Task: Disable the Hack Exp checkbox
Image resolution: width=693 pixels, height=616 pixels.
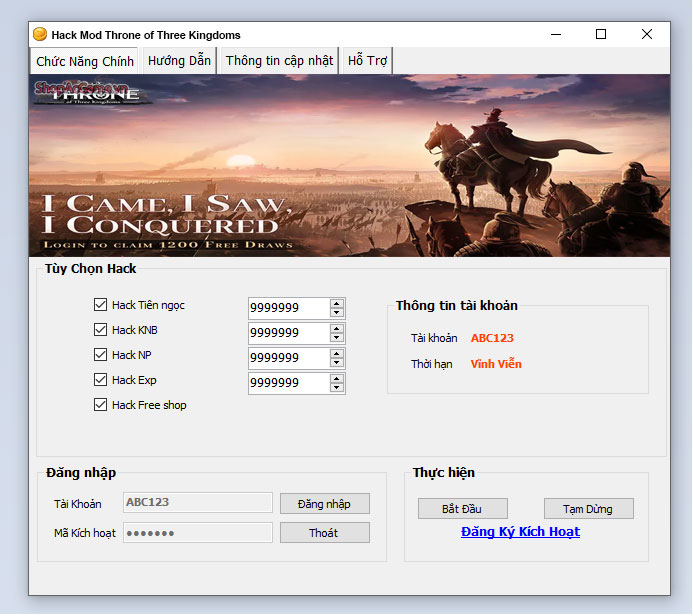Action: point(100,380)
